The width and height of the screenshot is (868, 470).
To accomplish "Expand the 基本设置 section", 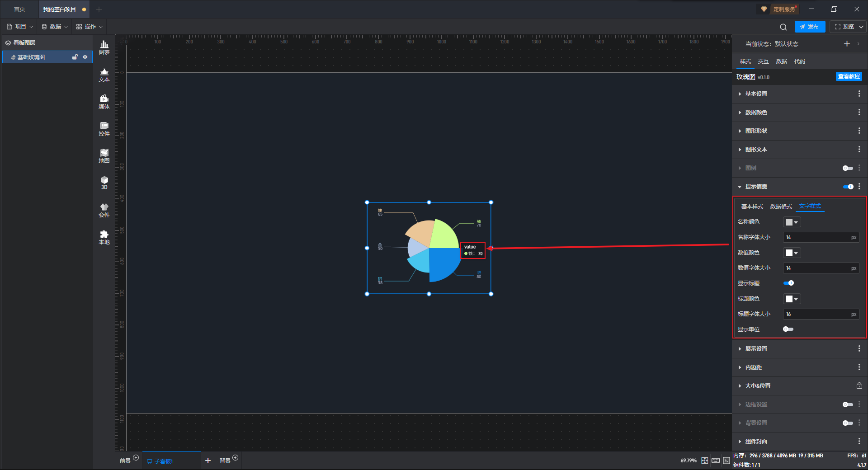I will coord(740,94).
